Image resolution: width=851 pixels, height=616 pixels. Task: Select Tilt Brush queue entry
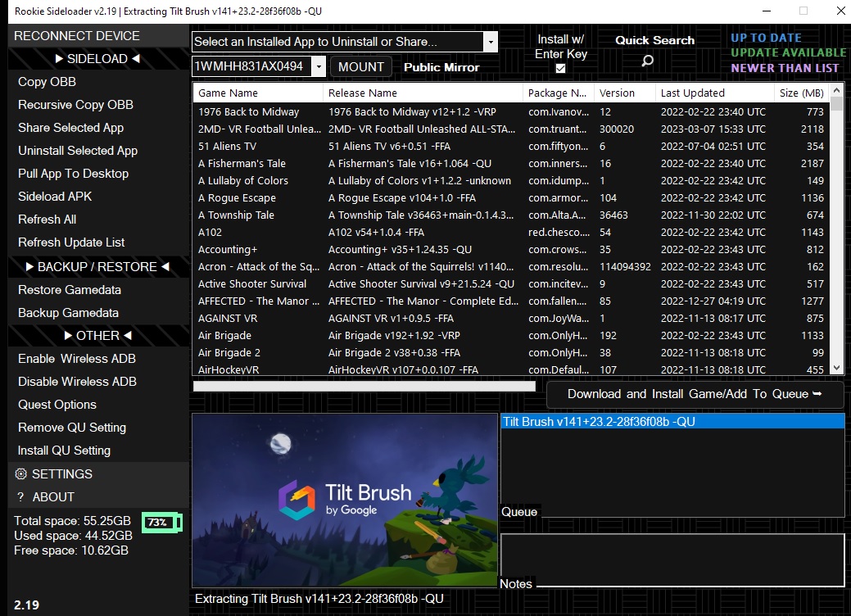click(672, 422)
